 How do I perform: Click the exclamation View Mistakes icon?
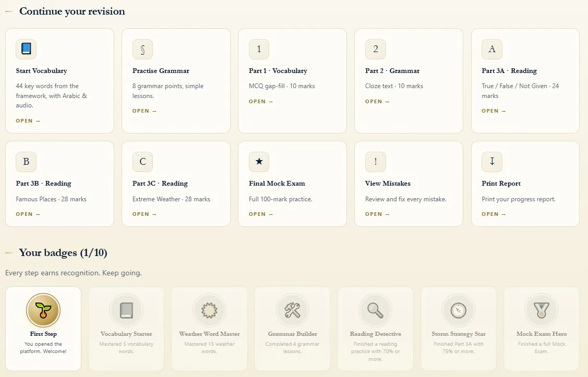pos(375,162)
